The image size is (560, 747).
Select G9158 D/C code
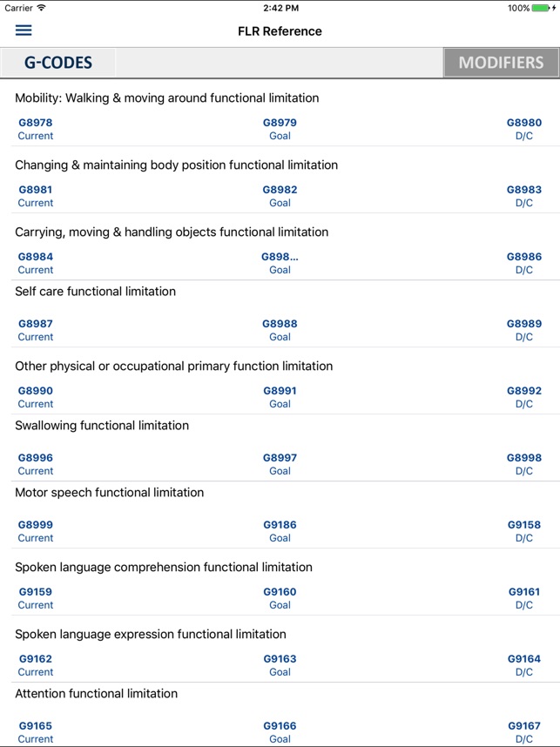click(x=523, y=532)
